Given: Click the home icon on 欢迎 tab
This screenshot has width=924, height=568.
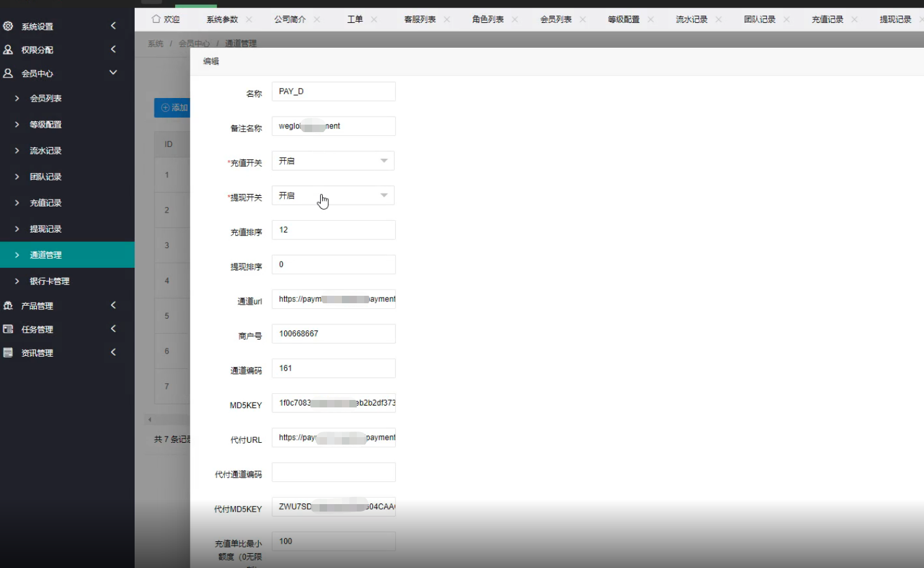Looking at the screenshot, I should [156, 19].
